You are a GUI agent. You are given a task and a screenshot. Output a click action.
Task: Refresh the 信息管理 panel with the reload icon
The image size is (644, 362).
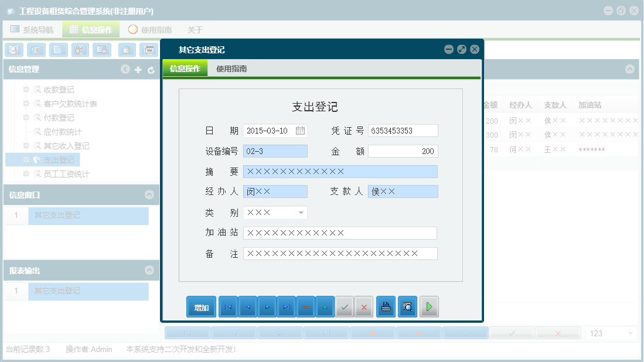point(151,69)
